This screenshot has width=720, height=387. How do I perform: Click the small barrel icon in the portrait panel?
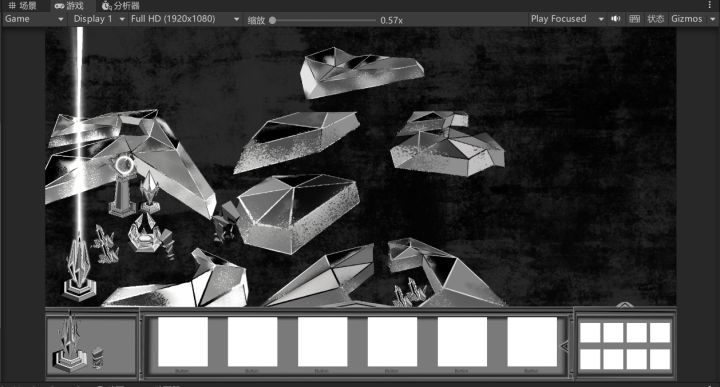[x=97, y=358]
